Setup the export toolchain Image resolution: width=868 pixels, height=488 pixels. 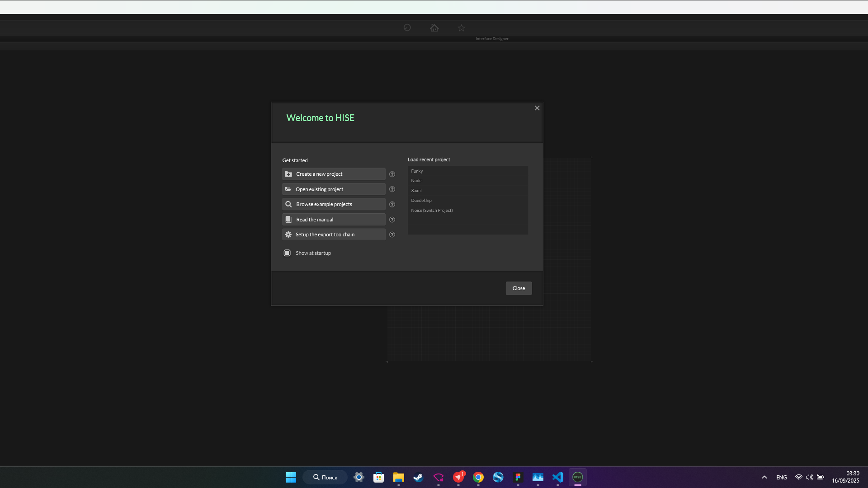pyautogui.click(x=334, y=235)
